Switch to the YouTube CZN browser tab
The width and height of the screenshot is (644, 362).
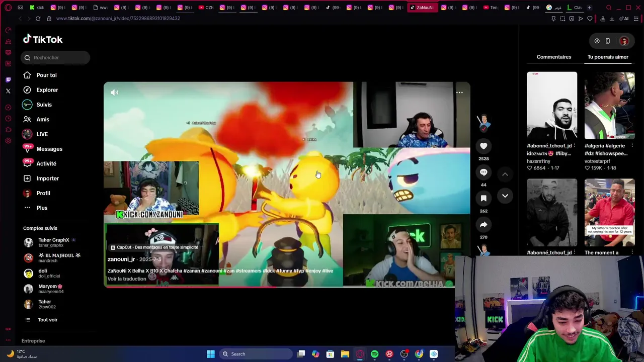(x=206, y=8)
